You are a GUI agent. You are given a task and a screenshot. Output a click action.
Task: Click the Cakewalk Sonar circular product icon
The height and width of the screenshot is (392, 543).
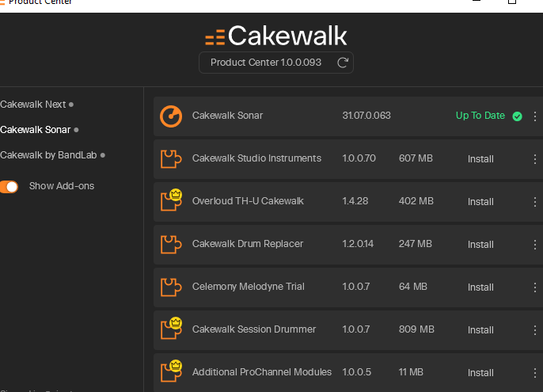(171, 116)
